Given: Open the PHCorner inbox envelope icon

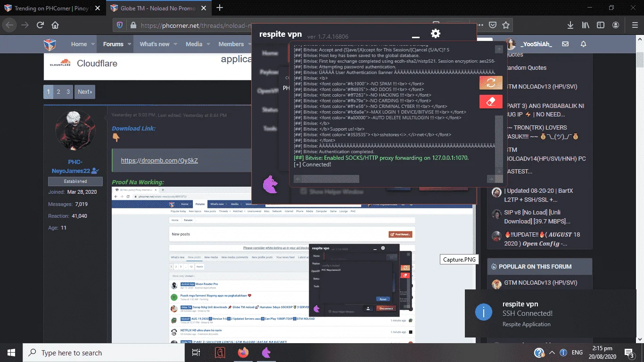Looking at the screenshot, I should coord(565,44).
